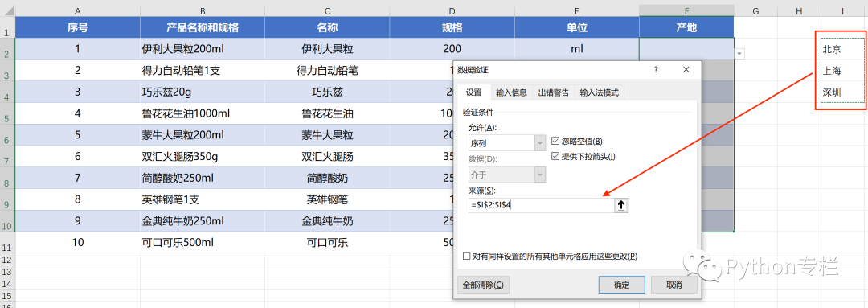Select cell 上海 in column I
The width and height of the screenshot is (868, 308).
(843, 70)
